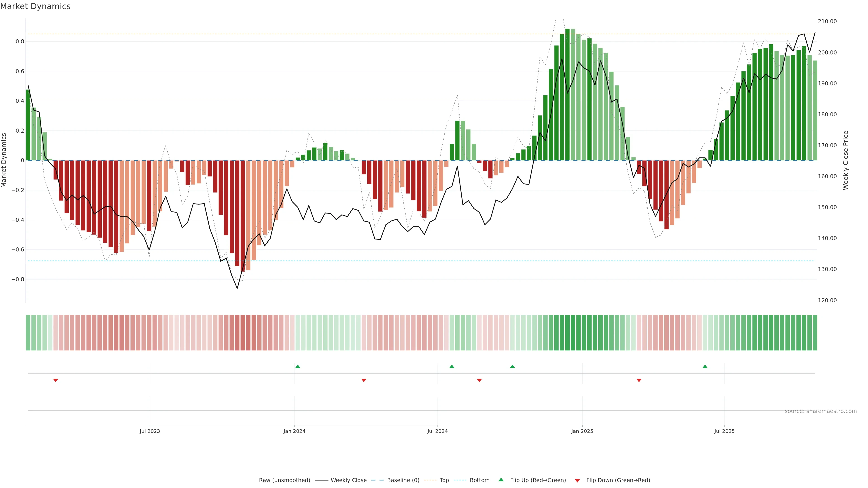Toggle the Bottom legend entry
Screen dimensions: 868x488
479,480
